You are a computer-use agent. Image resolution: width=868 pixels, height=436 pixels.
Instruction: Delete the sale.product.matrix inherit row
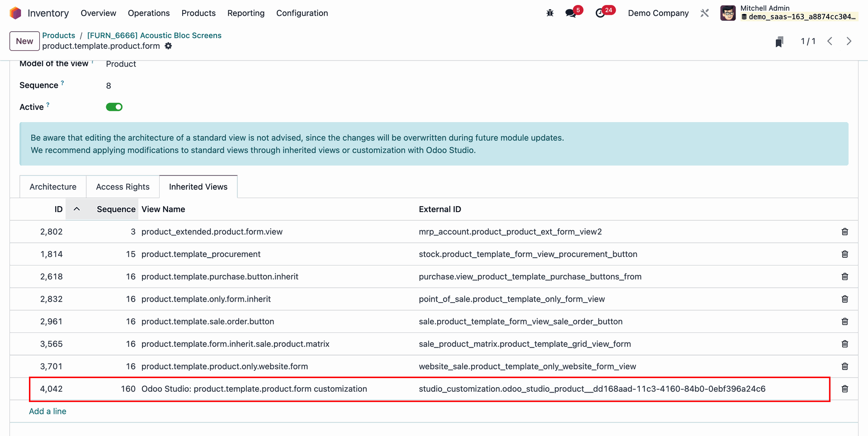(844, 344)
